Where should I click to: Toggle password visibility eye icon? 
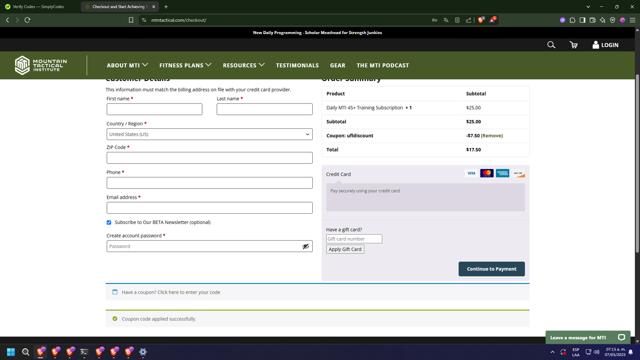305,246
